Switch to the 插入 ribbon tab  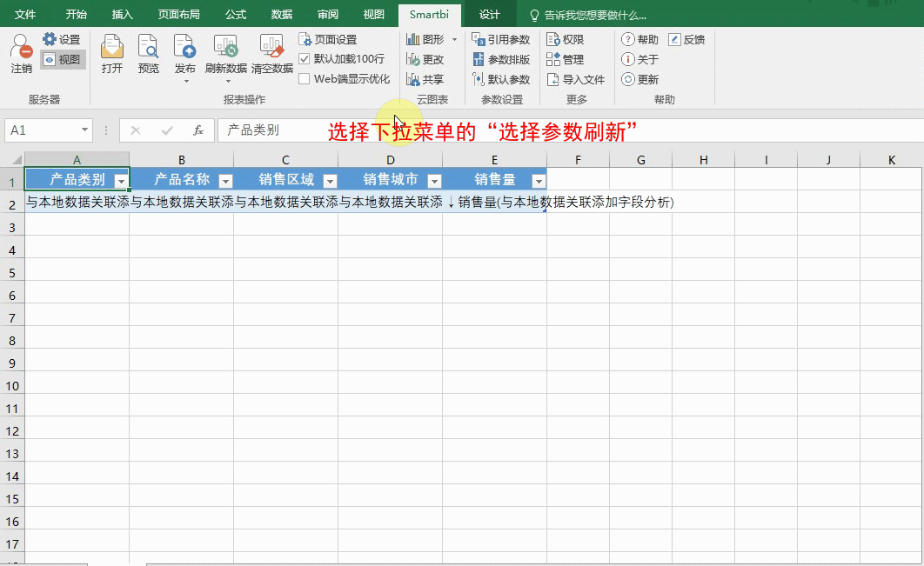[x=122, y=14]
